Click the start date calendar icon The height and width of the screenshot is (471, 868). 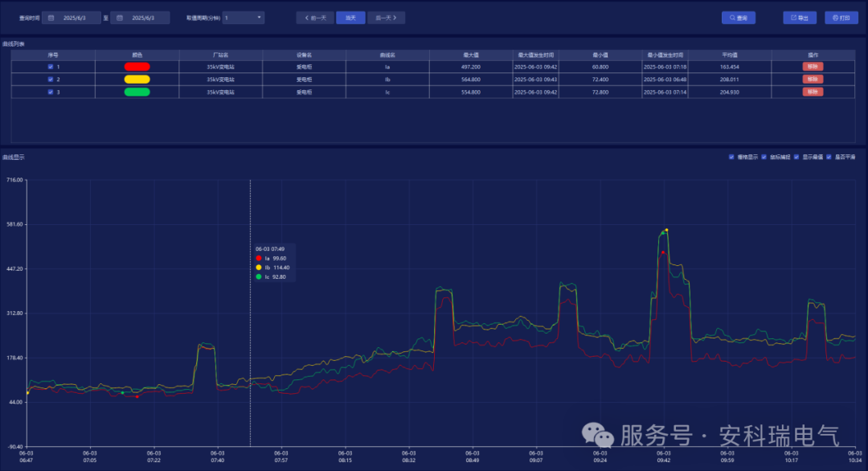pyautogui.click(x=51, y=18)
